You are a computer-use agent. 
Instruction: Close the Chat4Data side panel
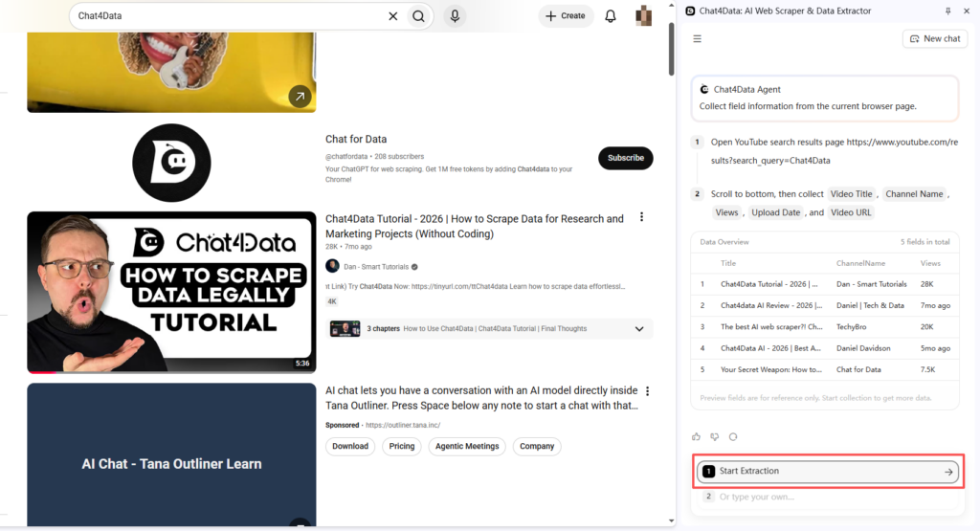(967, 11)
